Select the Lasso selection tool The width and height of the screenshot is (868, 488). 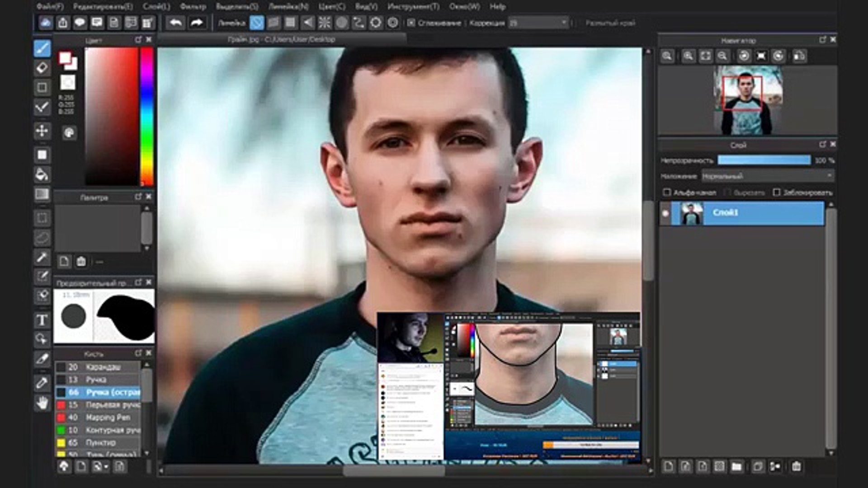coord(42,237)
